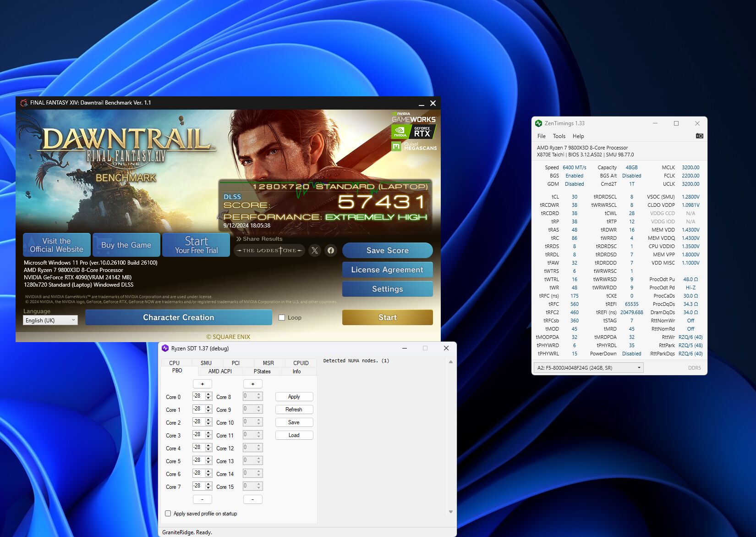Open the memory module selector A2 dropdown

point(589,368)
